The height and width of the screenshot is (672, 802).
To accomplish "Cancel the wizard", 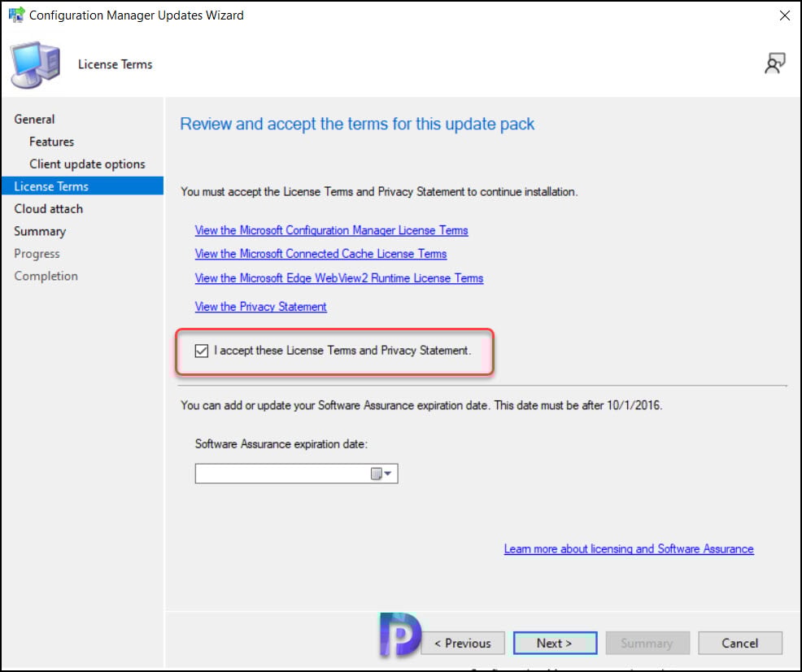I will [740, 643].
